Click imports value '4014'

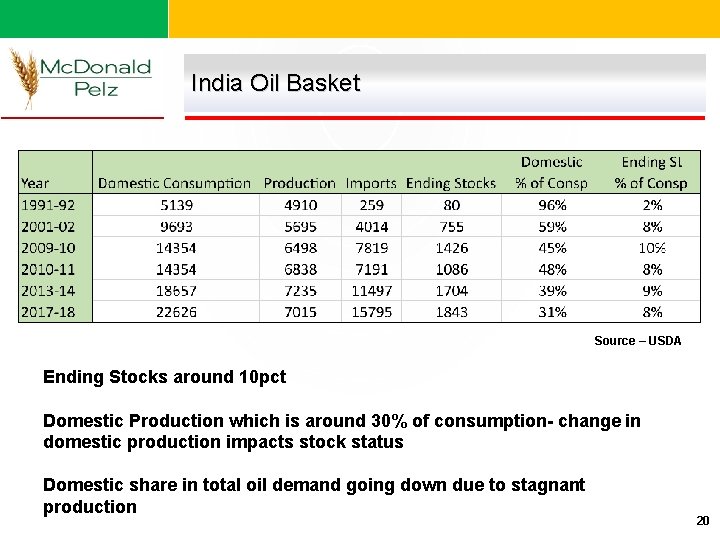371,226
